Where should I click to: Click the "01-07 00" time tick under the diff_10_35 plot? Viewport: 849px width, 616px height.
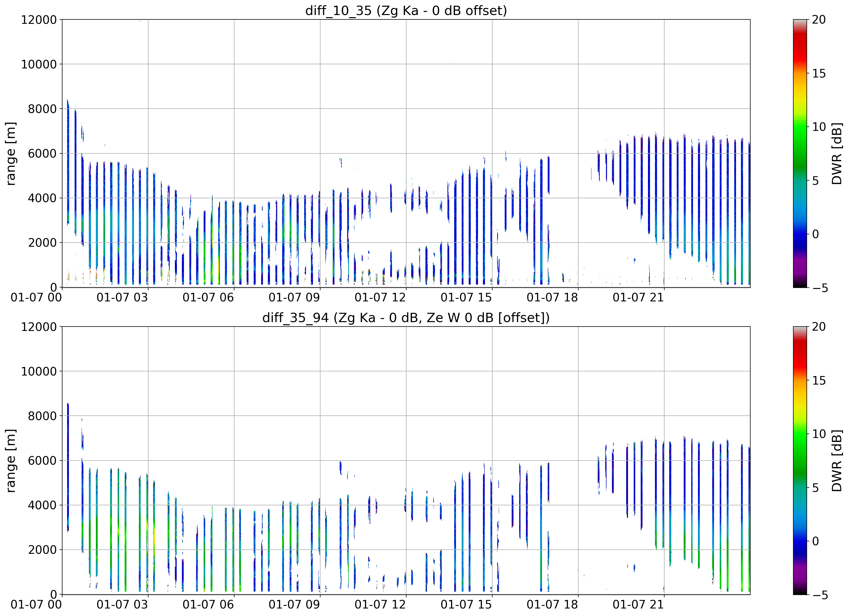[36, 298]
